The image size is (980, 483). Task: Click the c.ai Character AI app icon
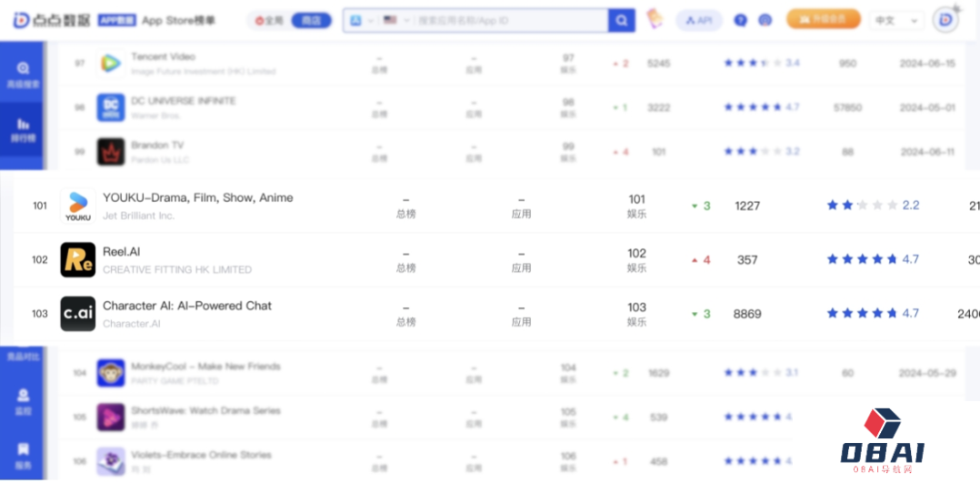[78, 314]
